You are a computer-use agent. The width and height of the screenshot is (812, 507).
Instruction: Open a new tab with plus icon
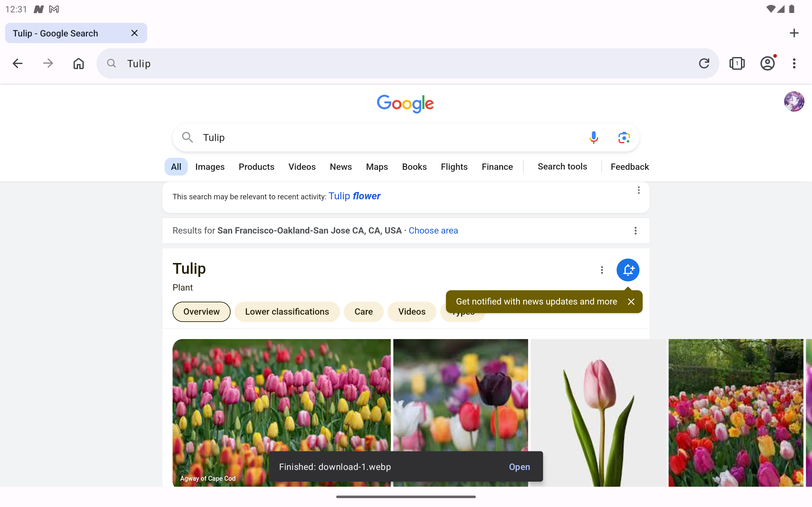point(794,33)
